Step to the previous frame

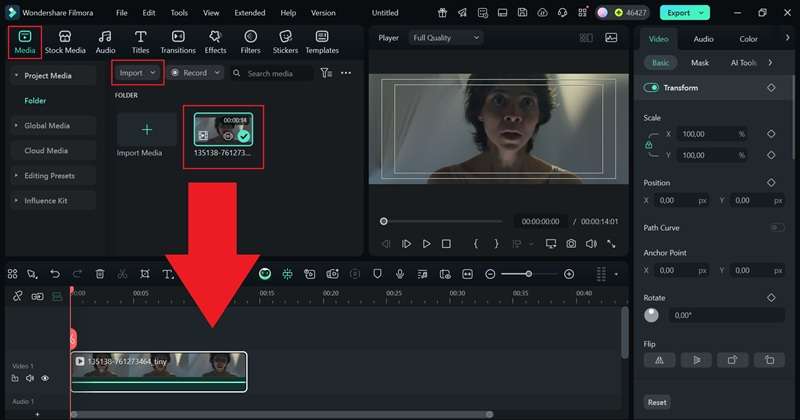tap(386, 244)
